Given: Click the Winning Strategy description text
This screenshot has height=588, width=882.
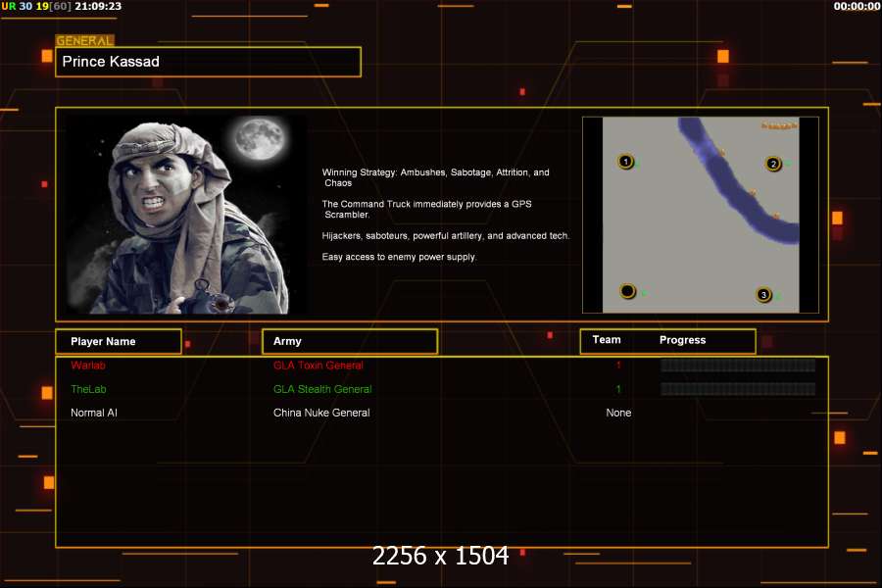Looking at the screenshot, I should [x=435, y=177].
